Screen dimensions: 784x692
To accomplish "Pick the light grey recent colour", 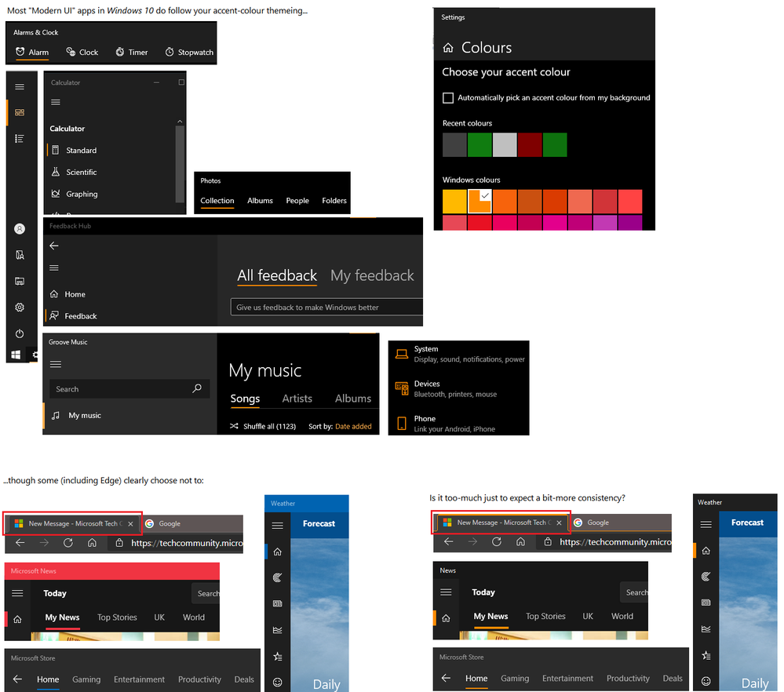I will coord(505,145).
